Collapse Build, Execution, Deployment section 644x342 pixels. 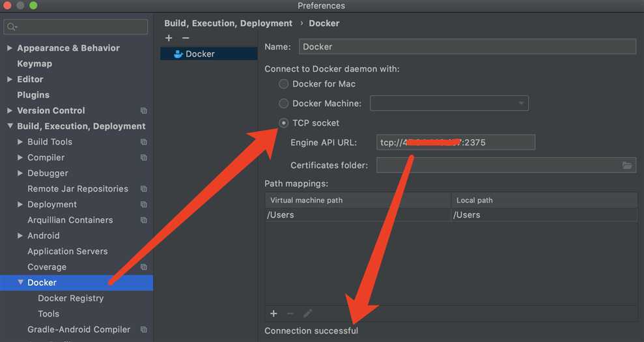click(x=10, y=126)
